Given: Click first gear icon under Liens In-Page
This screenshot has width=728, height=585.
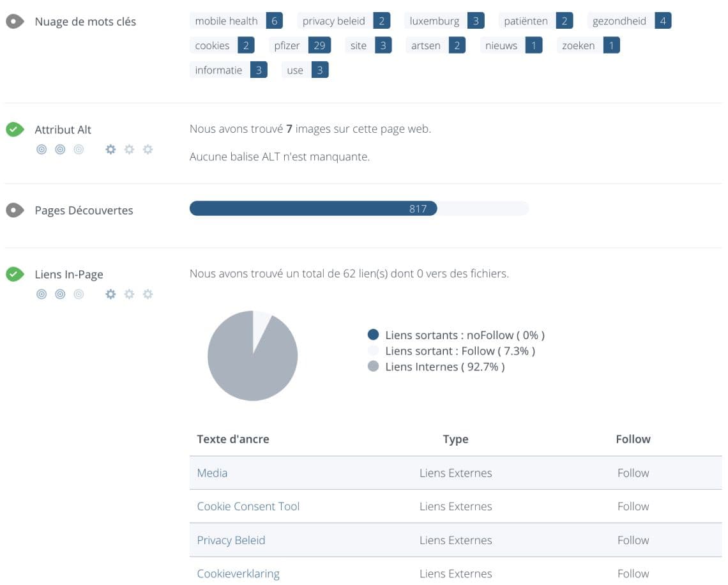Looking at the screenshot, I should [110, 294].
